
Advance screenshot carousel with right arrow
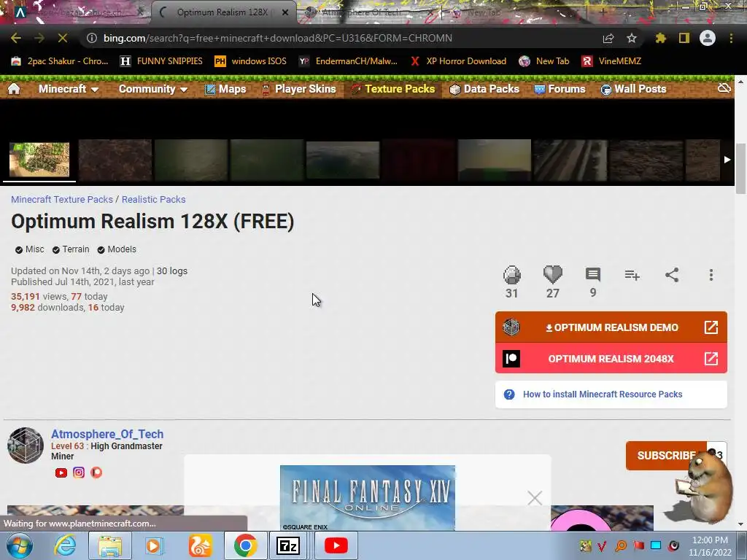point(727,160)
